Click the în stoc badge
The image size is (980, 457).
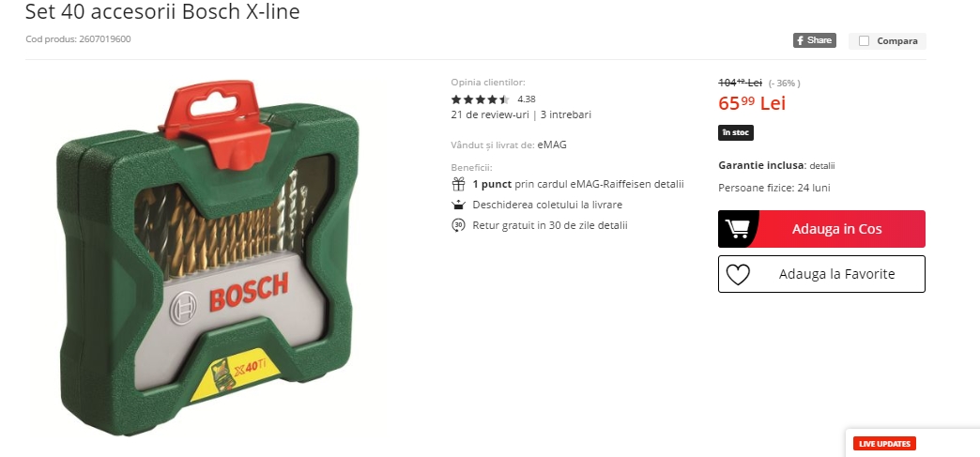[736, 132]
